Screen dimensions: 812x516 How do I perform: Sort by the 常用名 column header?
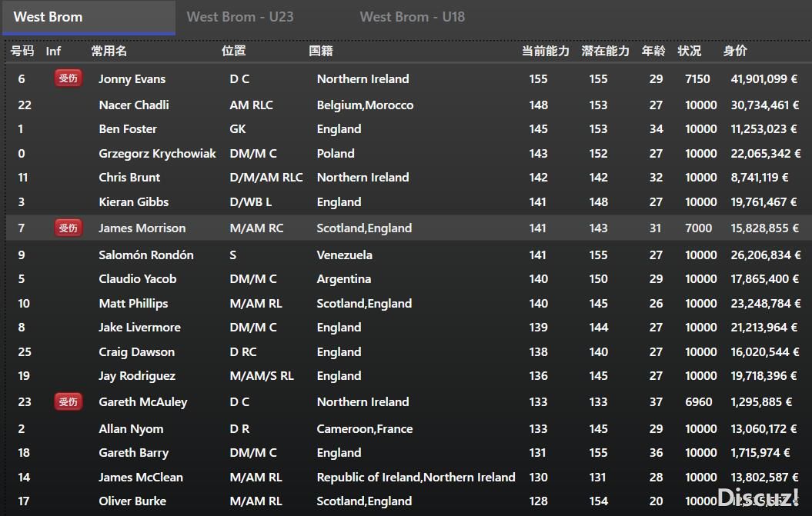coord(109,51)
